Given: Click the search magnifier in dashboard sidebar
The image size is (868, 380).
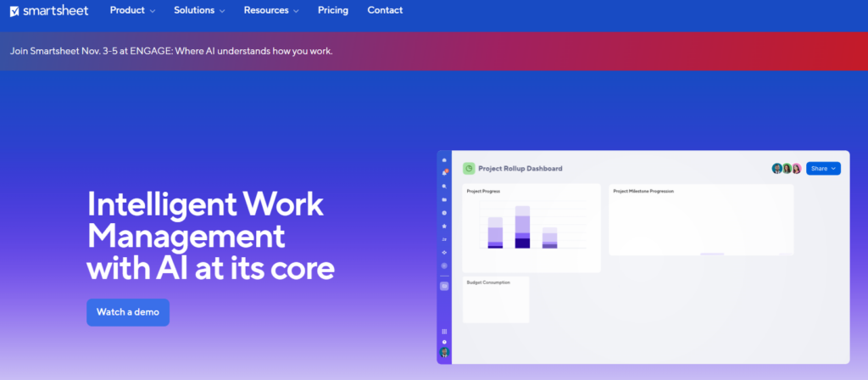Looking at the screenshot, I should 444,186.
